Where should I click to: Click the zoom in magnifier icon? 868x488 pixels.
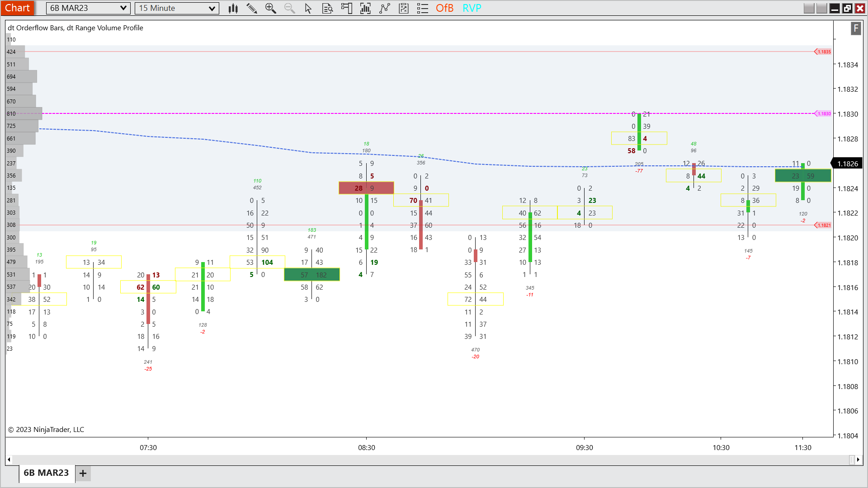270,8
